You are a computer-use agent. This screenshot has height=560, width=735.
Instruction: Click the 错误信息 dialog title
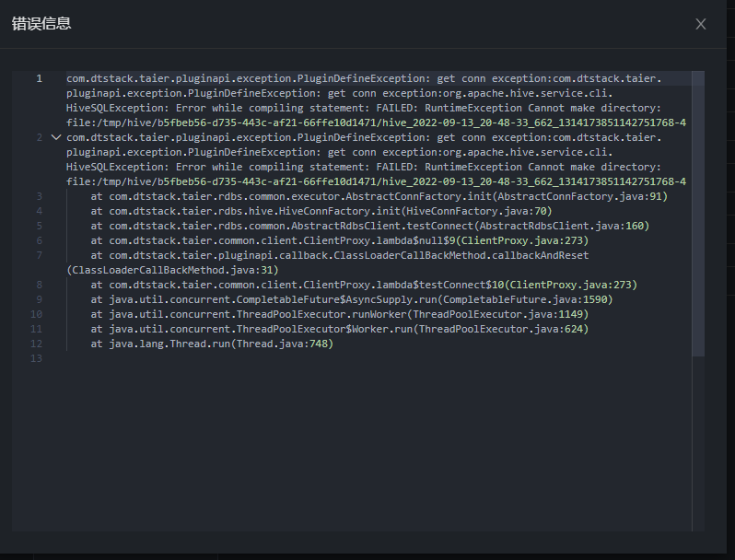[41, 23]
